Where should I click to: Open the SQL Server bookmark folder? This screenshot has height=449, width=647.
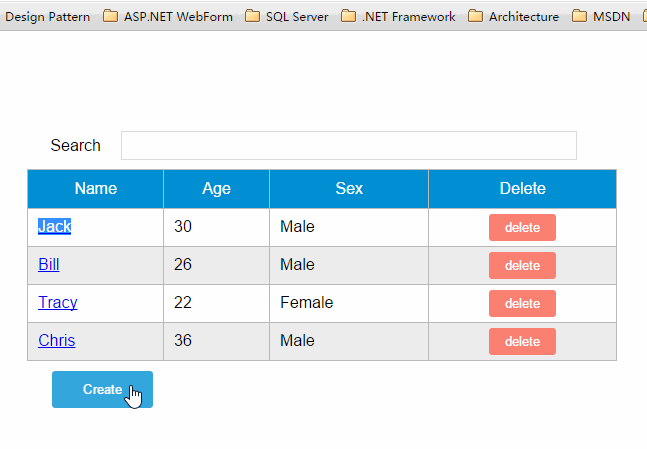pos(287,17)
